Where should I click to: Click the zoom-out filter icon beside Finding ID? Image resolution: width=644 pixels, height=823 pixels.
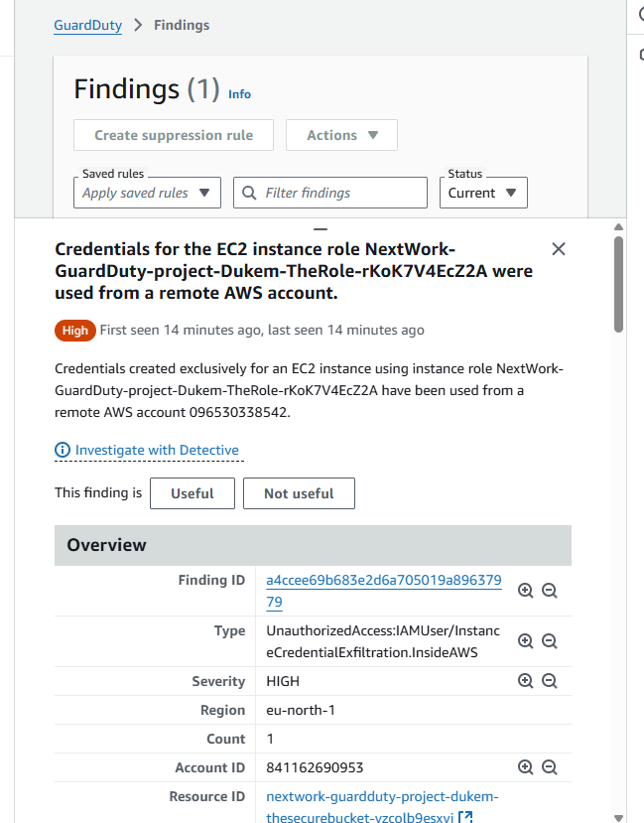(550, 590)
